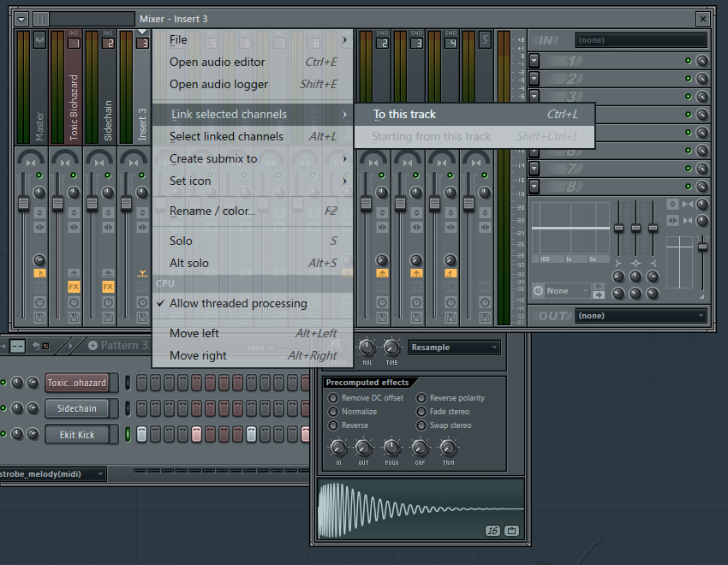This screenshot has width=728, height=565.
Task: Choose Alt solo from context menu
Action: tap(253, 263)
